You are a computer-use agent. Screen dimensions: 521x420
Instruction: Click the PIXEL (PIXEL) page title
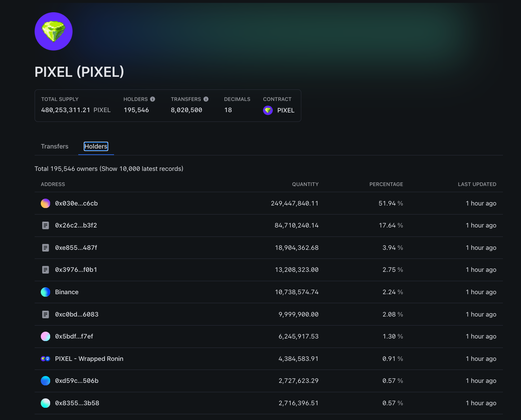(79, 72)
